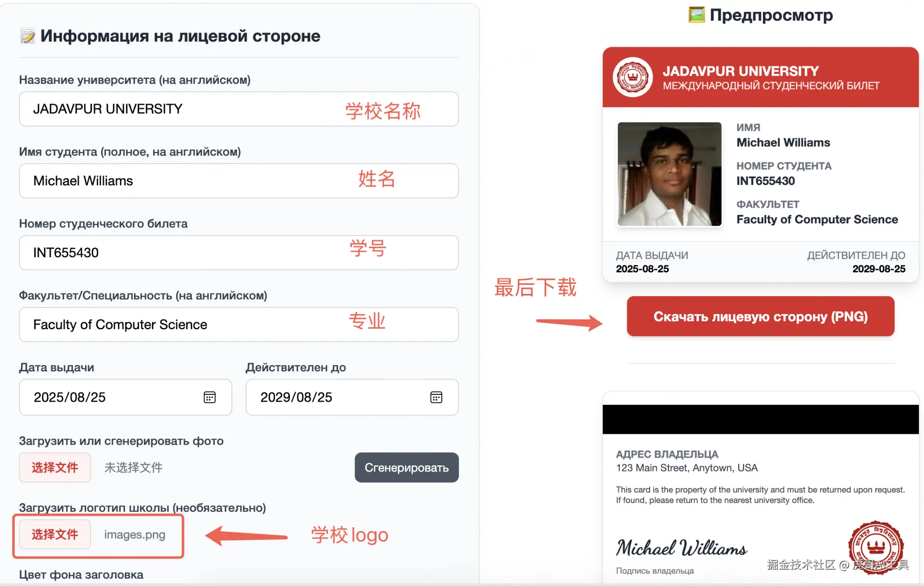Click the red university seal on card back
The height and width of the screenshot is (586, 924).
(x=876, y=547)
